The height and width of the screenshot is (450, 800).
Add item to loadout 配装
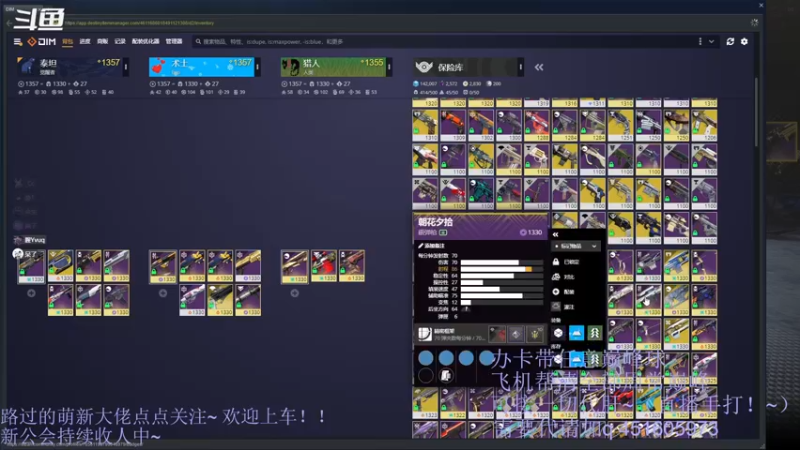click(x=564, y=292)
